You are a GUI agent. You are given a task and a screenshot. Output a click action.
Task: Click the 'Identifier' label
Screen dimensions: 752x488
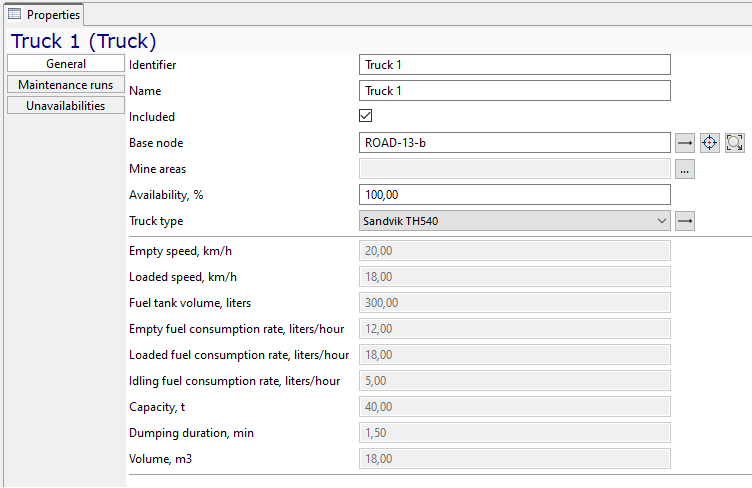pyautogui.click(x=153, y=65)
